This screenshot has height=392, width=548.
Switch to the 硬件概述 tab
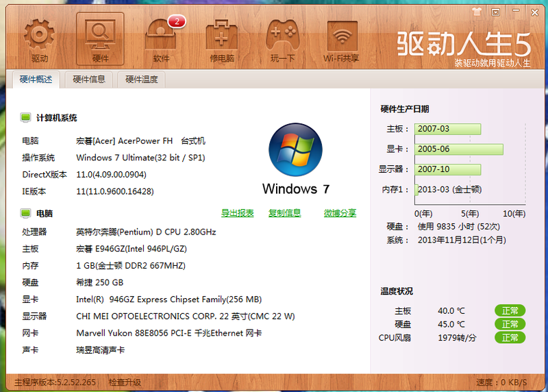pyautogui.click(x=36, y=79)
